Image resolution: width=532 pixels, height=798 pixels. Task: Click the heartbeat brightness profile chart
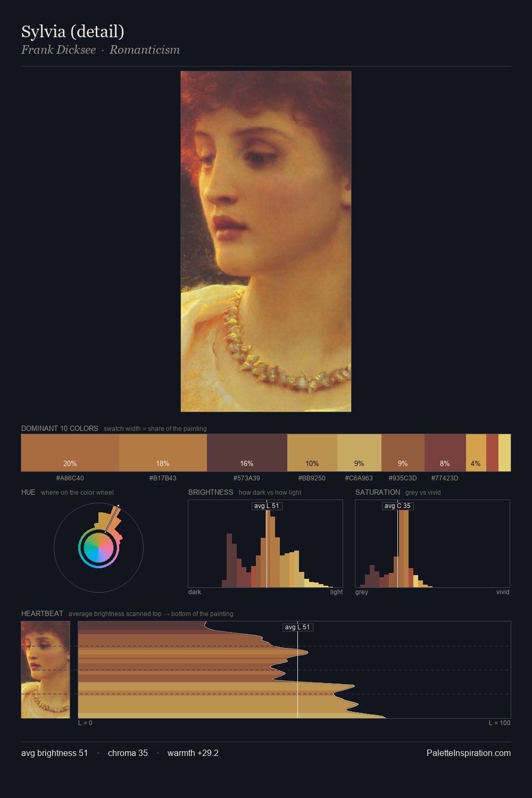tap(294, 670)
